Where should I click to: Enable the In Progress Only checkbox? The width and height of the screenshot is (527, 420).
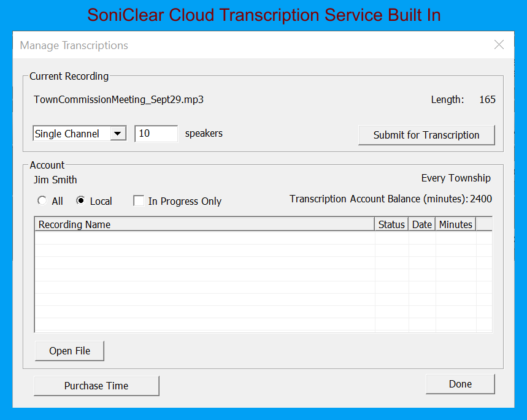(139, 200)
